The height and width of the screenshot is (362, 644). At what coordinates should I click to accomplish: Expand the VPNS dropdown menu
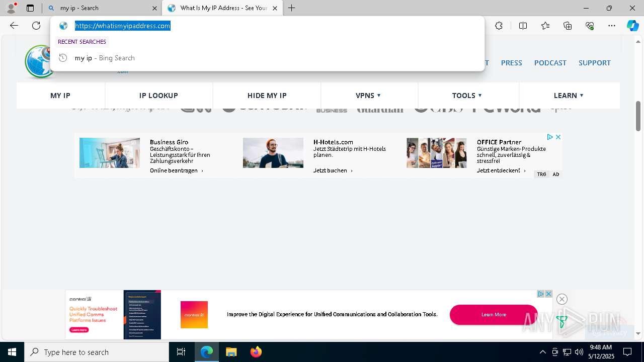pyautogui.click(x=368, y=96)
